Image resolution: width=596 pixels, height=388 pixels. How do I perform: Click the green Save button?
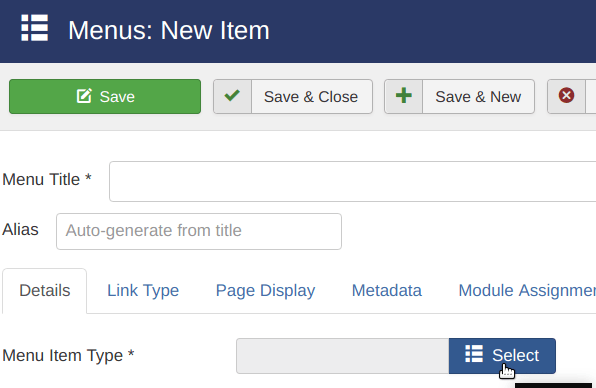tap(105, 97)
